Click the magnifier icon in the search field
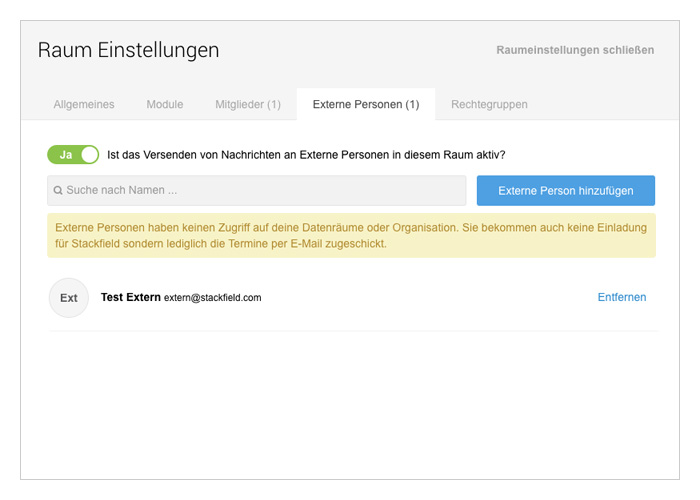Image resolution: width=700 pixels, height=500 pixels. pyautogui.click(x=59, y=190)
